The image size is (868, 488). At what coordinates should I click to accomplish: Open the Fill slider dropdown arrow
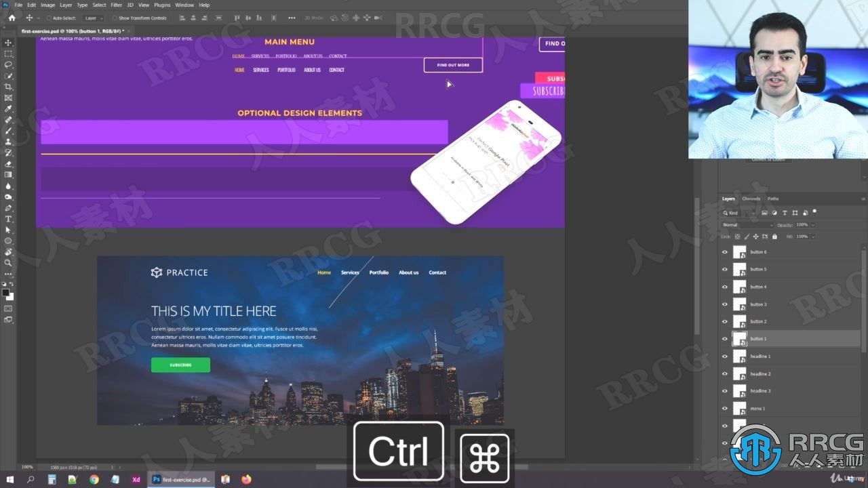pyautogui.click(x=813, y=237)
